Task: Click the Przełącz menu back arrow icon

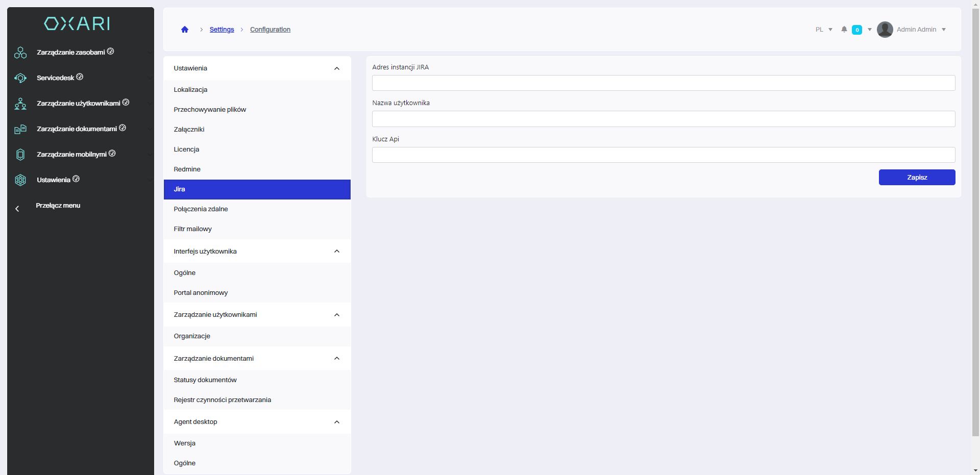Action: (17, 209)
